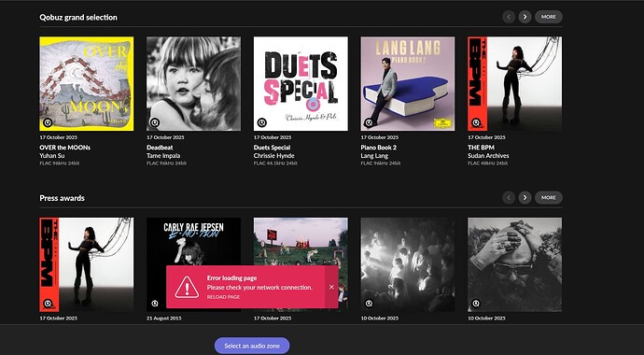
Task: Open THE BPM cover in grand selection
Action: point(514,84)
